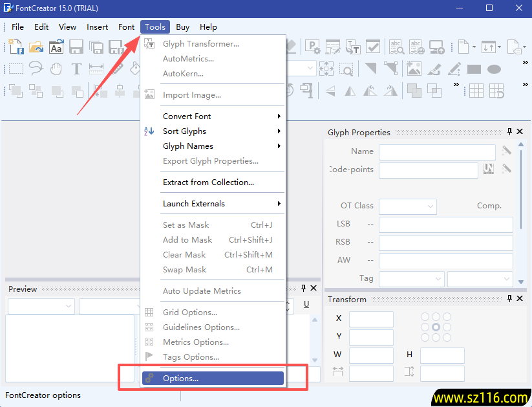Select the lasso selection tool
The image size is (532, 407).
36,69
